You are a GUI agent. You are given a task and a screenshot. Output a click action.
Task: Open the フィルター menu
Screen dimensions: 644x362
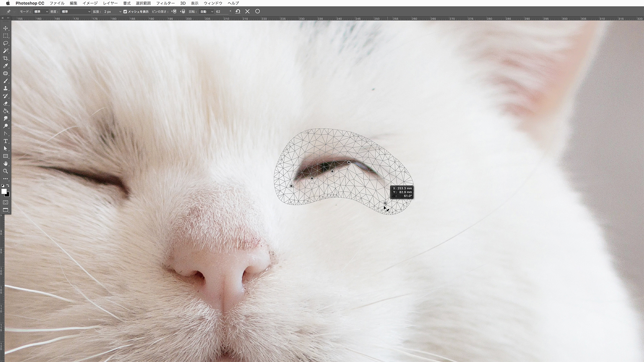pos(166,3)
